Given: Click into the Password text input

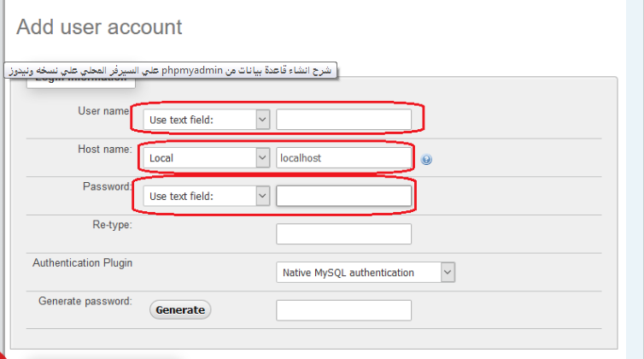Looking at the screenshot, I should (343, 196).
